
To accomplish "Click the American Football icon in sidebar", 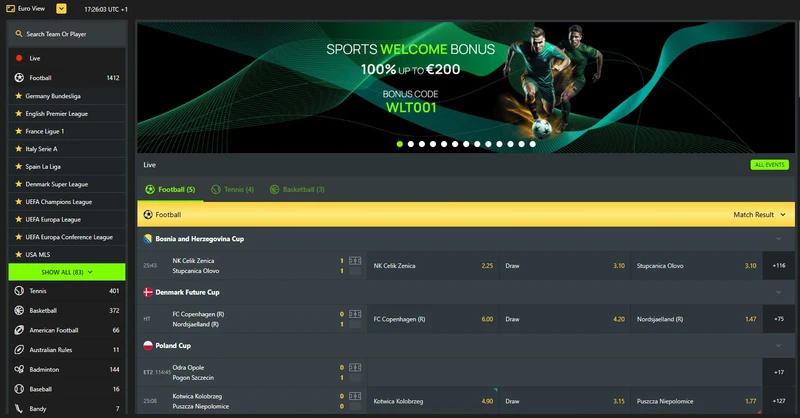I will [x=19, y=330].
